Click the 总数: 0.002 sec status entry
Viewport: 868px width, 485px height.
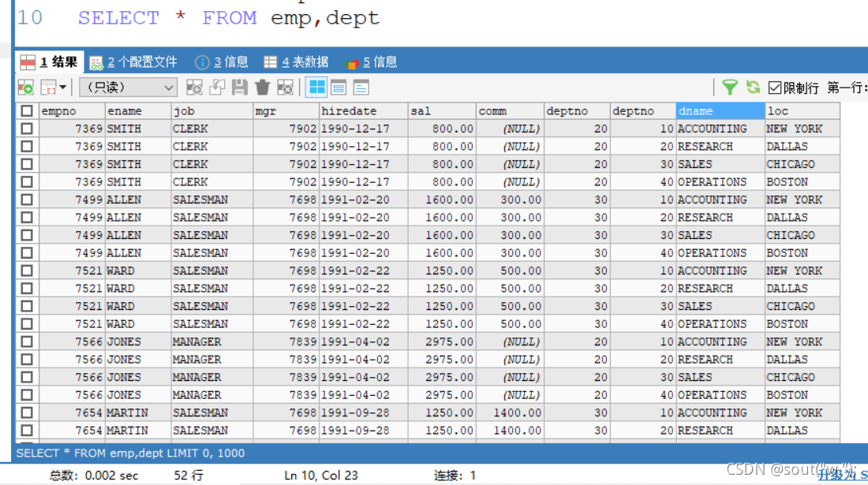pyautogui.click(x=94, y=475)
